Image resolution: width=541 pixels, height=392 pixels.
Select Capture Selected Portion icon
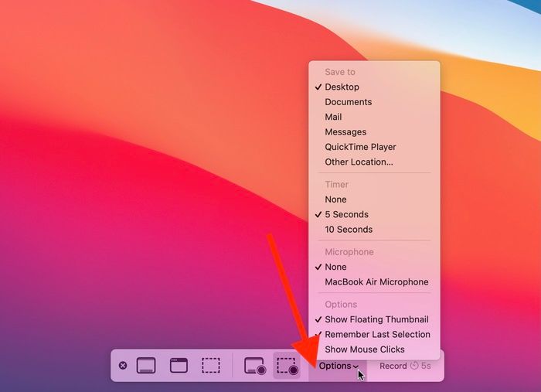pos(211,366)
